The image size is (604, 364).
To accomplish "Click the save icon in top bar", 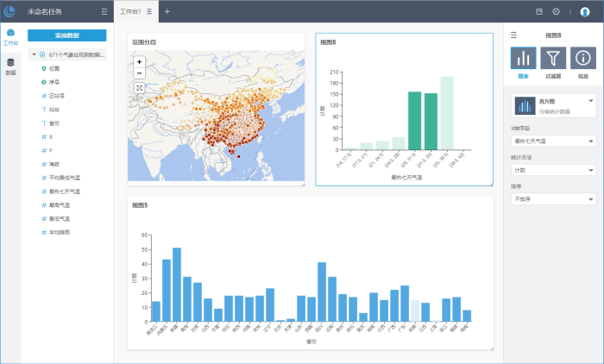I will (539, 12).
